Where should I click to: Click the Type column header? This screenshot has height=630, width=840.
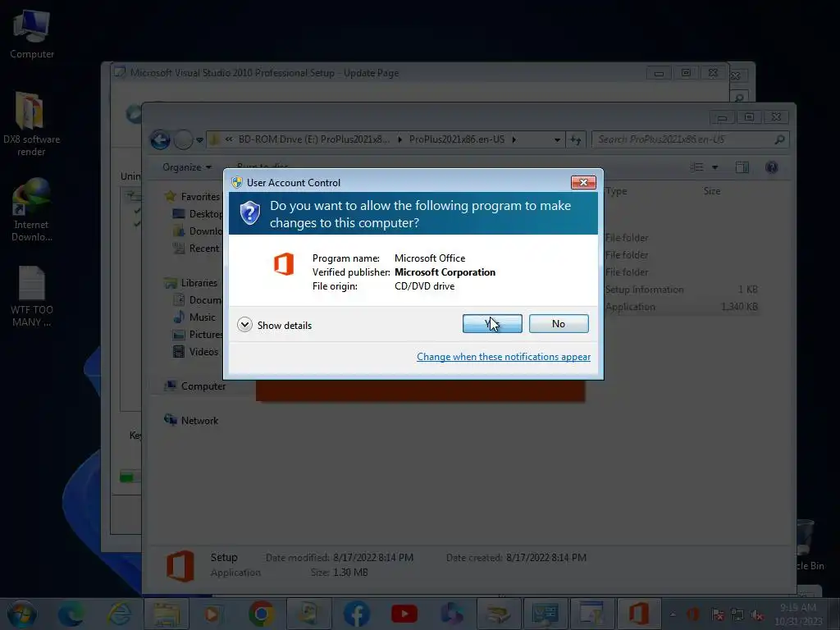616,191
